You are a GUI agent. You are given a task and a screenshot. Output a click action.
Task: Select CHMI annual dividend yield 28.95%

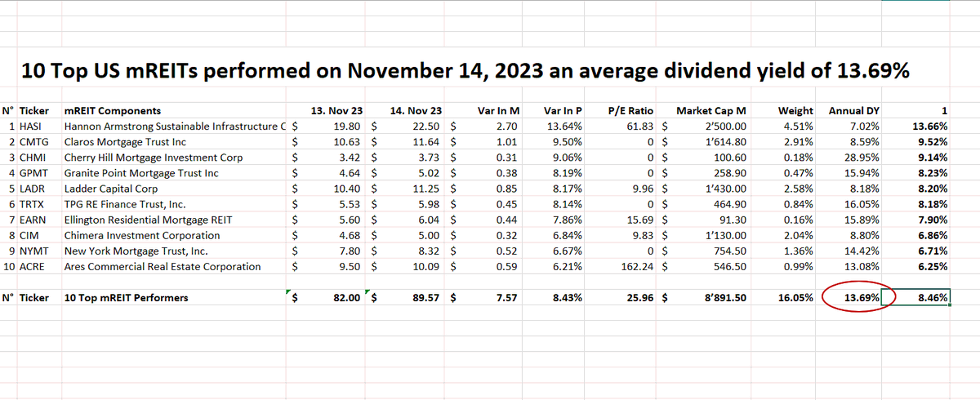click(x=862, y=158)
